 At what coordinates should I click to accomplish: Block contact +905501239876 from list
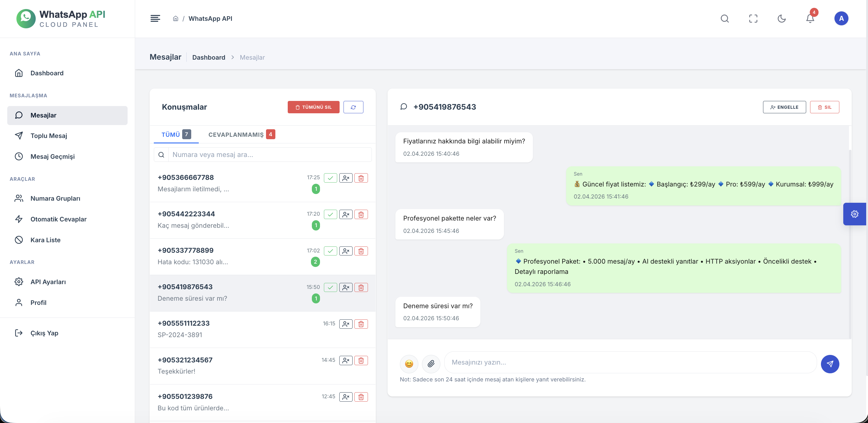click(346, 397)
